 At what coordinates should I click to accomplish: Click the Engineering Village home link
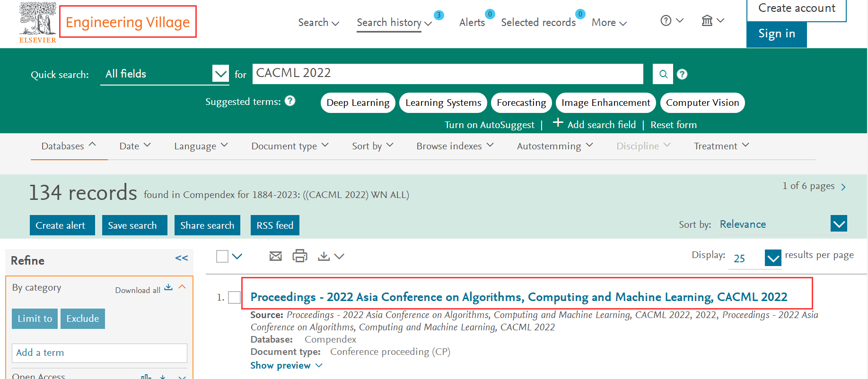[x=128, y=22]
